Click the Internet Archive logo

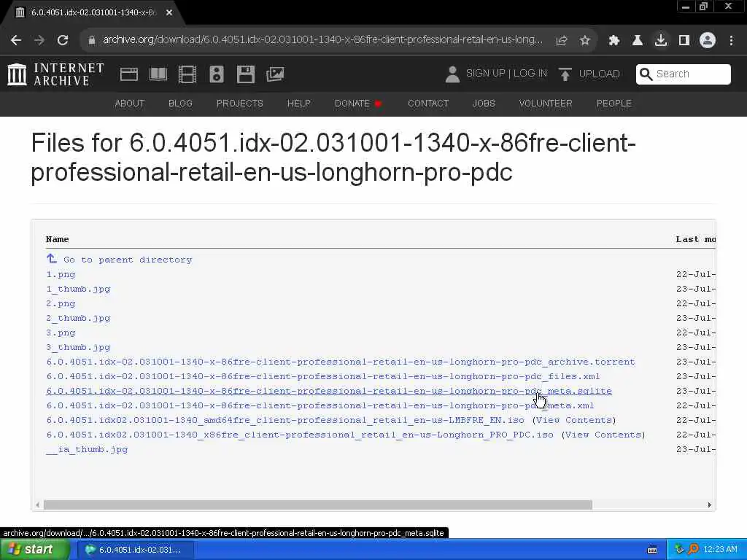[x=55, y=74]
